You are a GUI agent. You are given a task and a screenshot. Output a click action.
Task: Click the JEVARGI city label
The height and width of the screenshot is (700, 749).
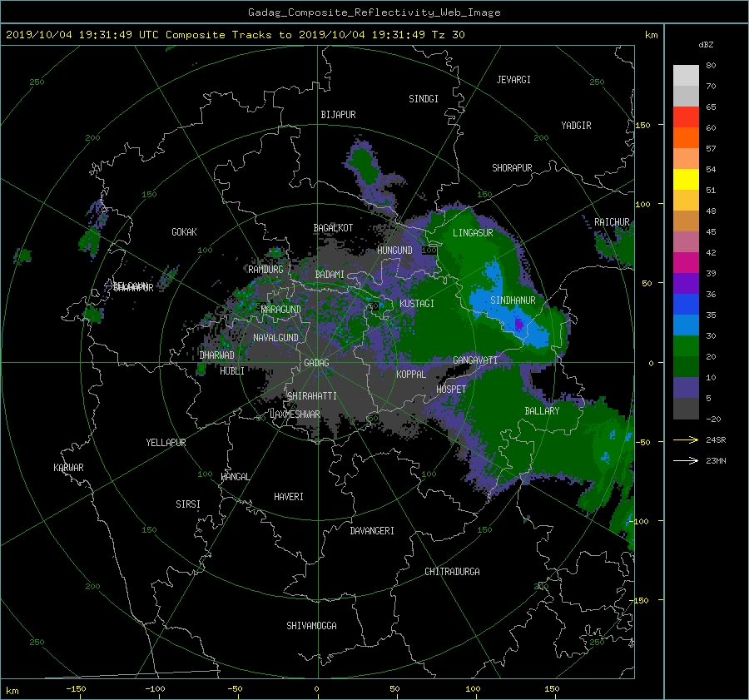pos(513,79)
